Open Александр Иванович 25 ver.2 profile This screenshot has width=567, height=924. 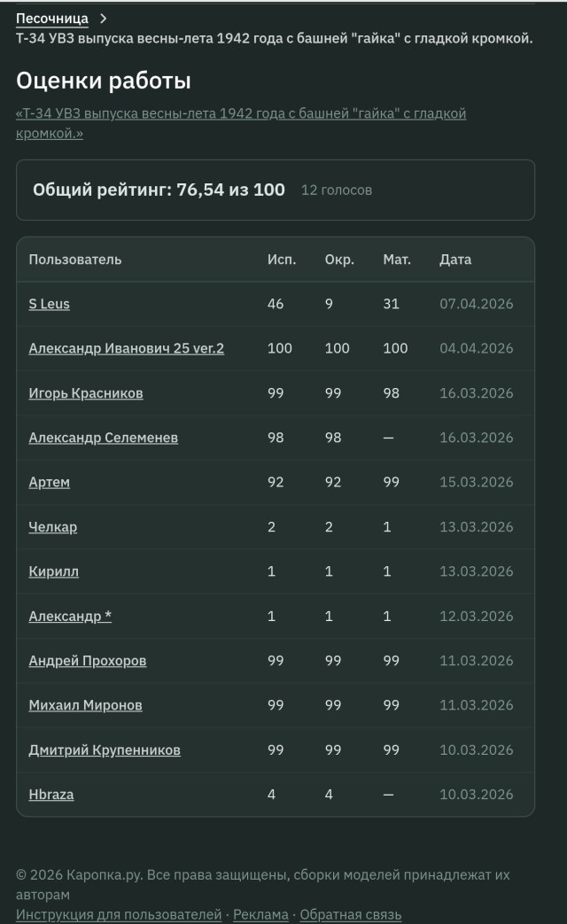coord(126,348)
